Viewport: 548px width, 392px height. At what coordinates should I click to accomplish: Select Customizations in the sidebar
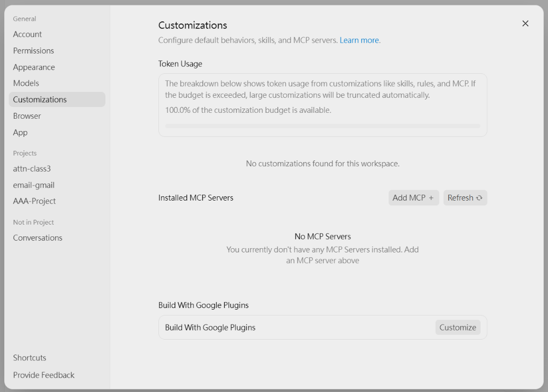pos(57,99)
